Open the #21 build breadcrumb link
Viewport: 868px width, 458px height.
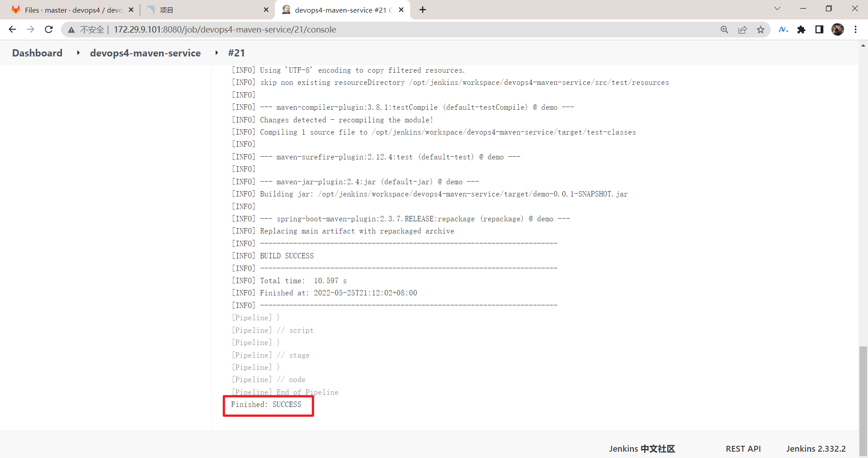tap(236, 53)
